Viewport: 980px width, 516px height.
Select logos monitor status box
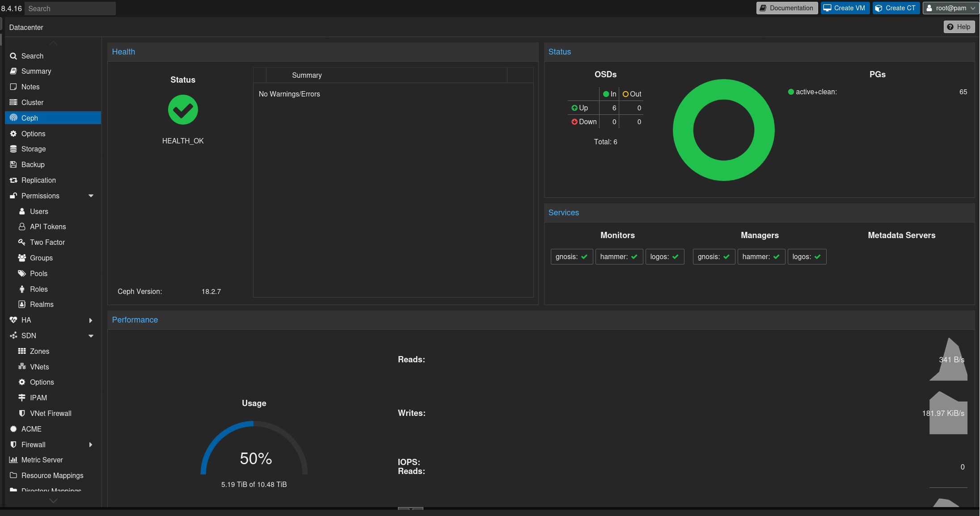coord(664,257)
